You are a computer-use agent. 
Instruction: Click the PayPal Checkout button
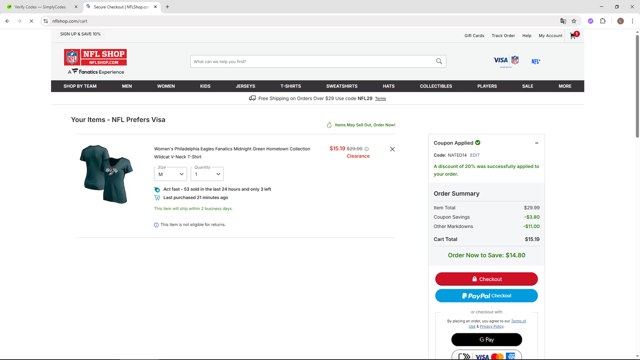pyautogui.click(x=487, y=296)
